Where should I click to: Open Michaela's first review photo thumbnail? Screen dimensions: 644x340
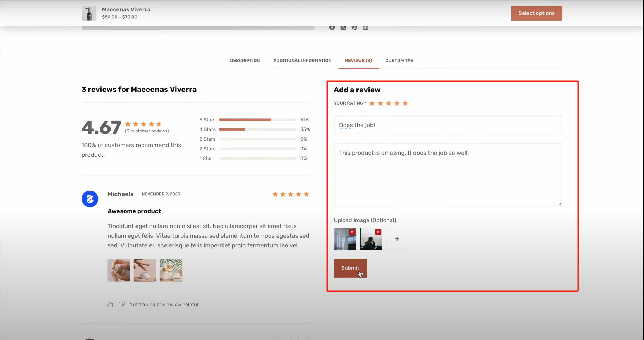[119, 270]
